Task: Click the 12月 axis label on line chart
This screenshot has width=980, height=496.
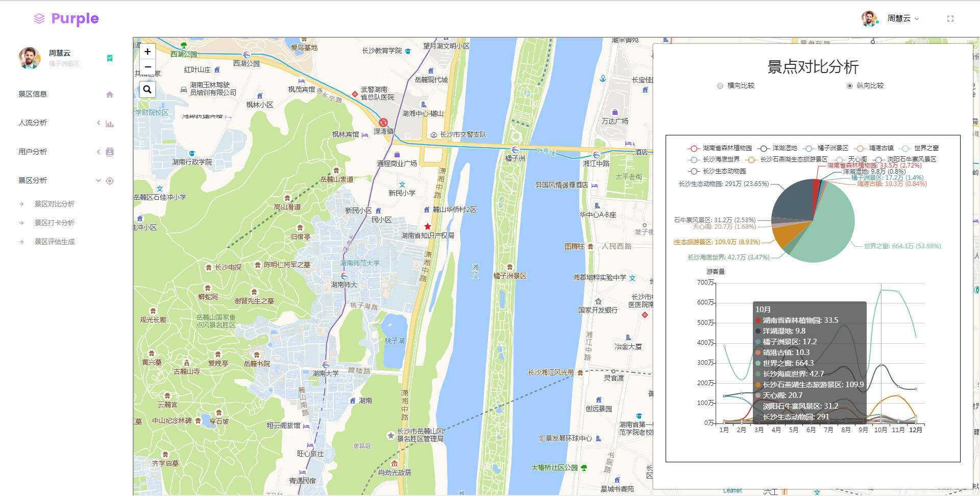Action: 916,430
